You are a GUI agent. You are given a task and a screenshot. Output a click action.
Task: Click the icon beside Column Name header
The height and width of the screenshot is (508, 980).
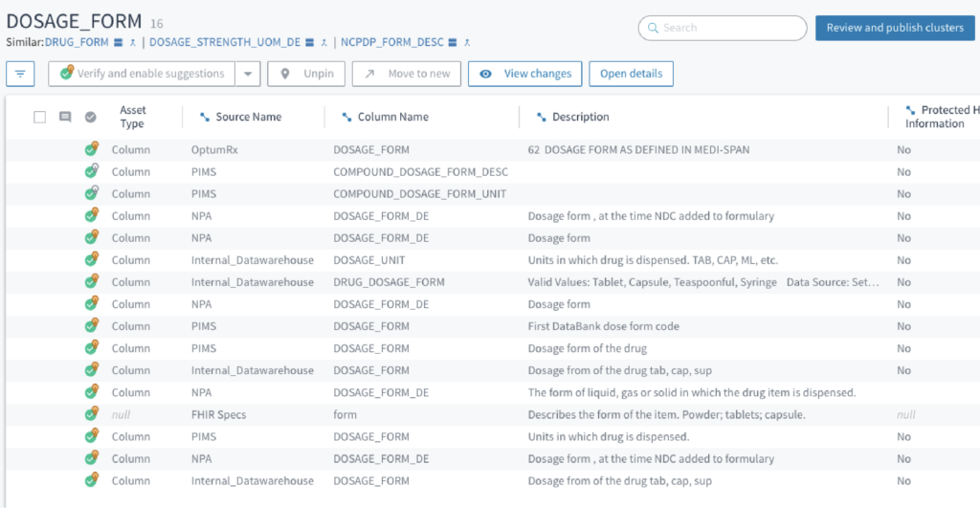point(346,117)
